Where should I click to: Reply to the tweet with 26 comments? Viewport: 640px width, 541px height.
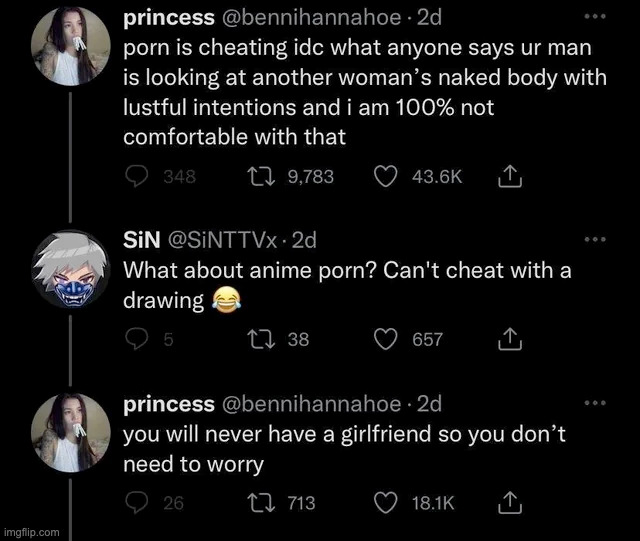point(136,503)
